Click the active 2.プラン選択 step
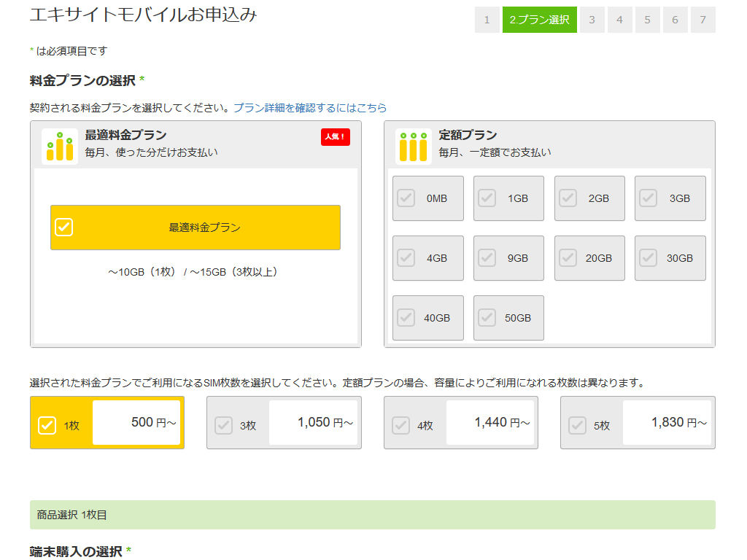Image resolution: width=747 pixels, height=560 pixels. (x=539, y=20)
